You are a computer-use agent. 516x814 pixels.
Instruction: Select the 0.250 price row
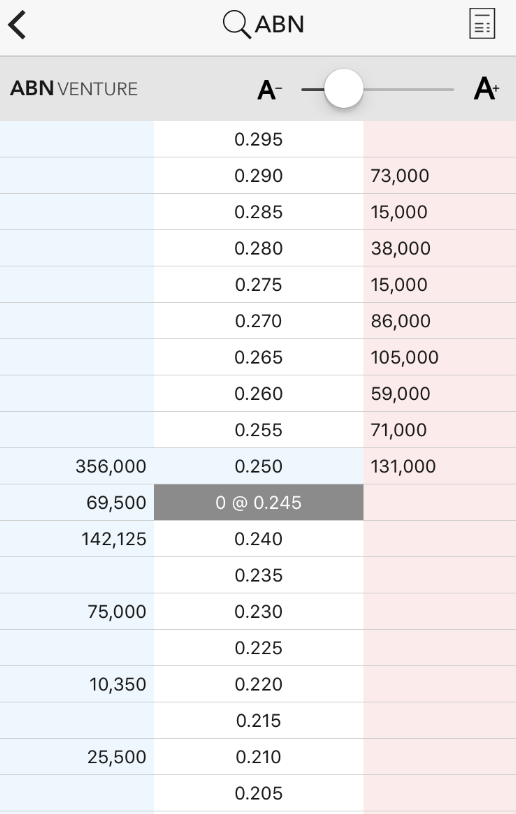click(259, 466)
